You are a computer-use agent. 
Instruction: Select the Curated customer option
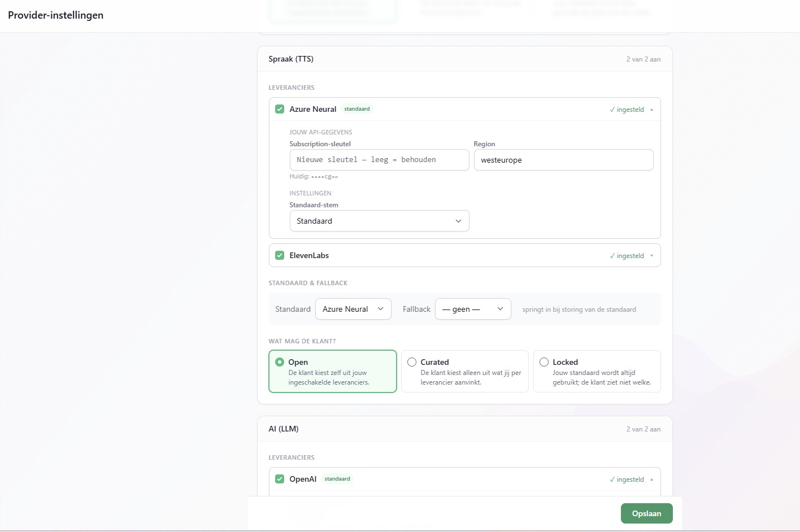coord(465,371)
